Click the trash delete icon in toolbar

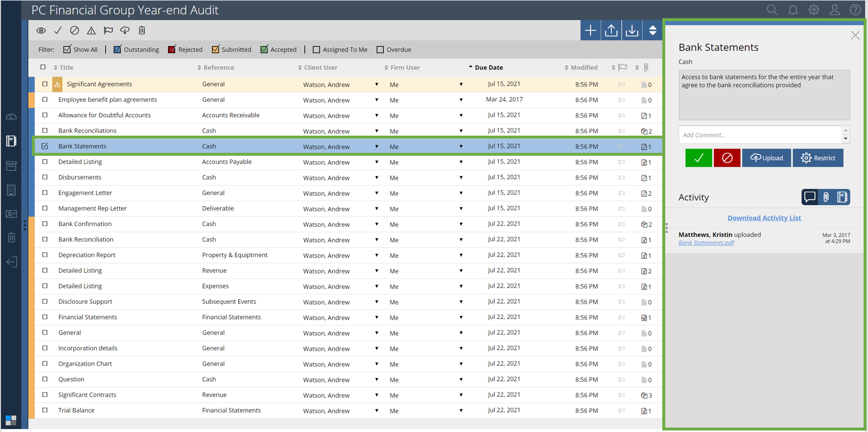pos(142,30)
